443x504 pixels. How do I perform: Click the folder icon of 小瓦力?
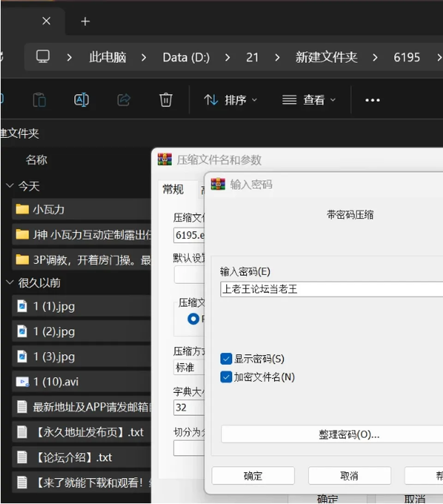22,209
